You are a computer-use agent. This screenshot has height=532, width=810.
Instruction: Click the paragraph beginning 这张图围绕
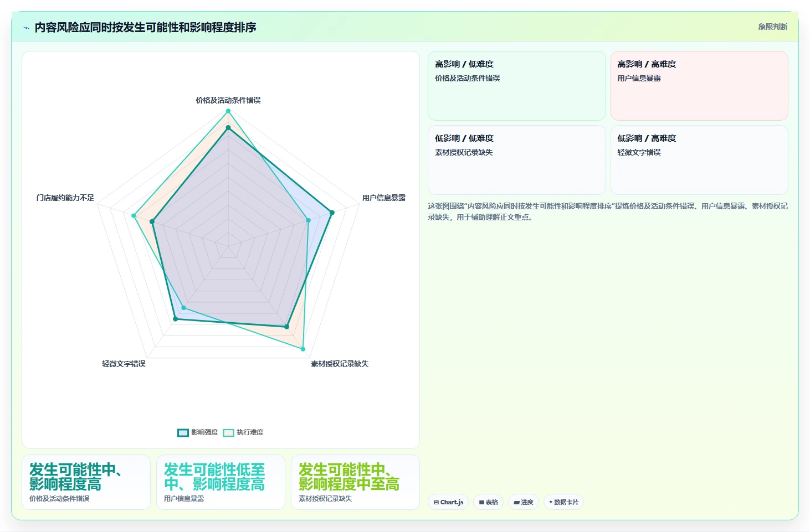tap(608, 211)
